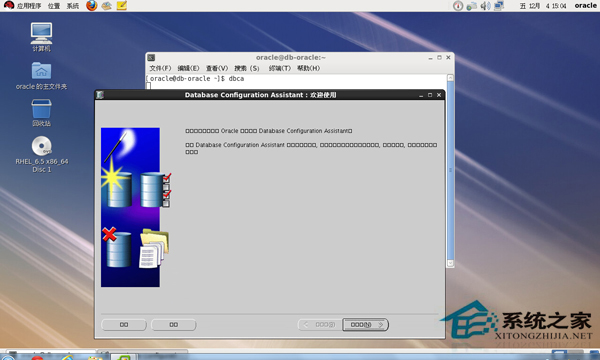This screenshot has height=360, width=600.
Task: Open the terminal's 终端(T) menu
Action: coord(280,68)
